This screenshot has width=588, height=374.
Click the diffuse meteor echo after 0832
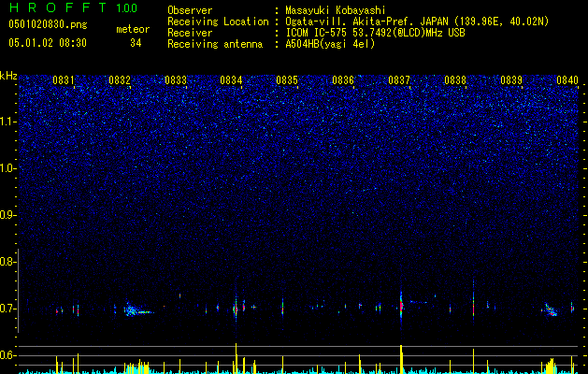(136, 310)
